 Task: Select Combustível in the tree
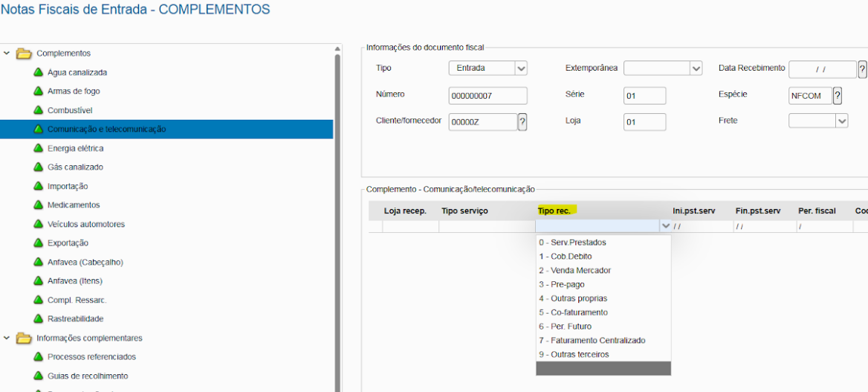click(70, 110)
